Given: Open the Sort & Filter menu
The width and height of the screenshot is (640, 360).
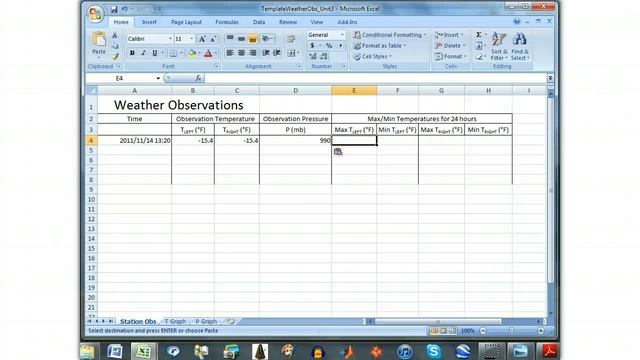Looking at the screenshot, I should (499, 46).
